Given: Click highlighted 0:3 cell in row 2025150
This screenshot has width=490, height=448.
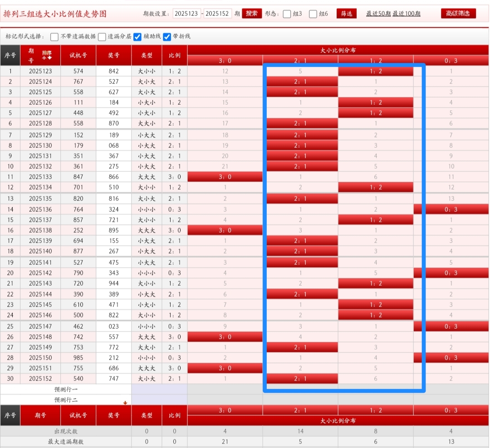Looking at the screenshot, I should tap(451, 358).
